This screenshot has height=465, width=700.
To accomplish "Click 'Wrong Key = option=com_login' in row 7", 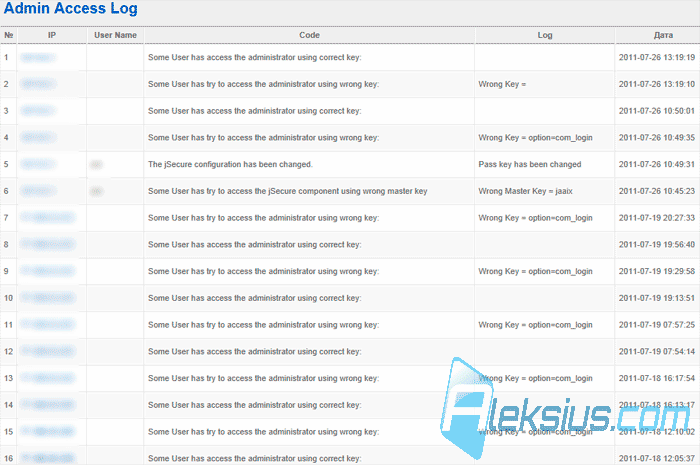I will pos(535,218).
